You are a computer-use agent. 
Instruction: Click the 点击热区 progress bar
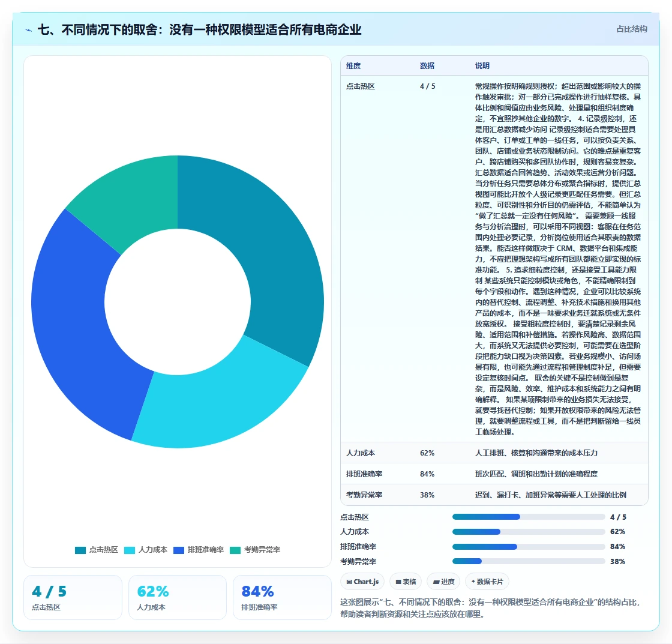tap(529, 517)
